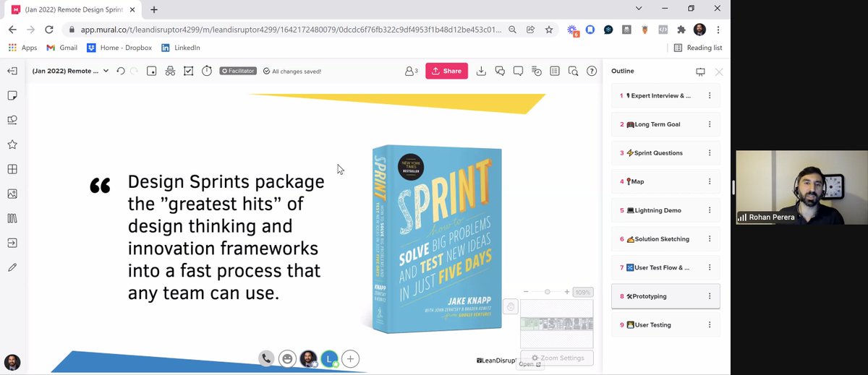Open the activity log icon
This screenshot has width=868, height=375.
click(536, 71)
